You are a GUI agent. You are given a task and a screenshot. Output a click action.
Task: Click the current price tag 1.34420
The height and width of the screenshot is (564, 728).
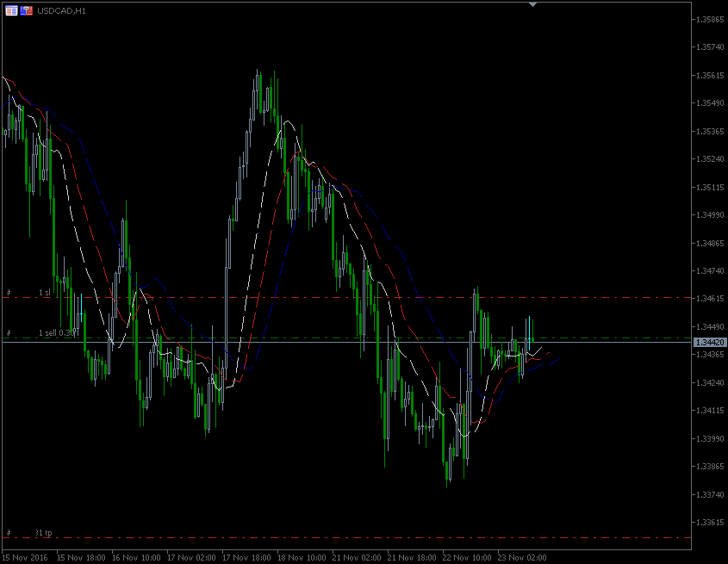709,342
